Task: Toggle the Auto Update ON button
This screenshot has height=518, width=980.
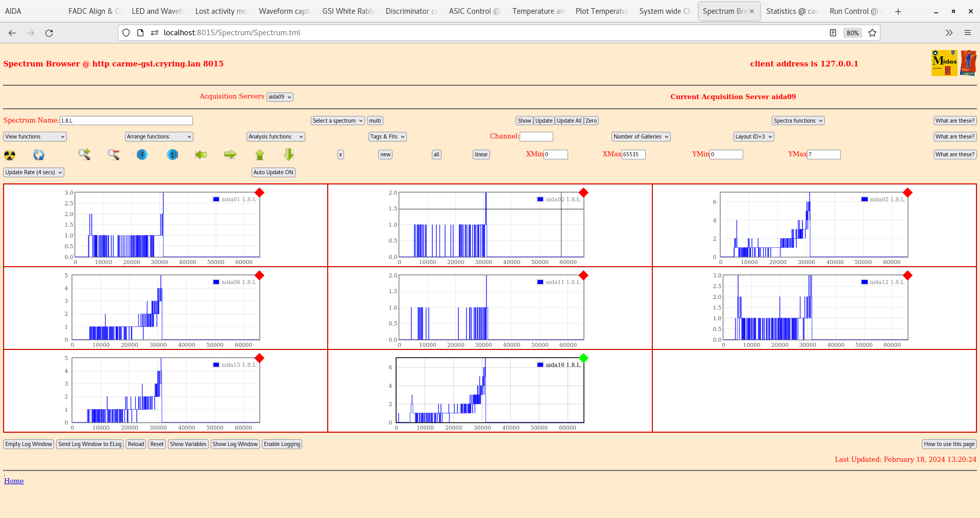Action: pos(274,173)
